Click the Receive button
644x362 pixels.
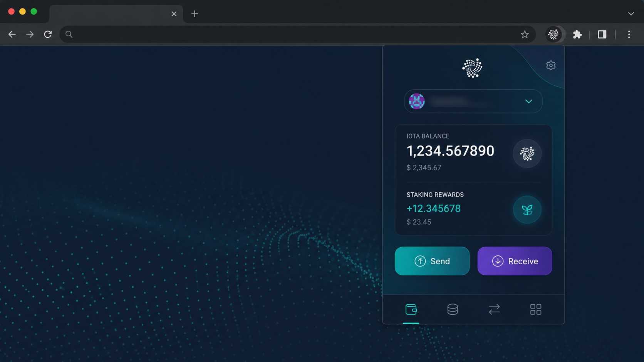pos(515,261)
